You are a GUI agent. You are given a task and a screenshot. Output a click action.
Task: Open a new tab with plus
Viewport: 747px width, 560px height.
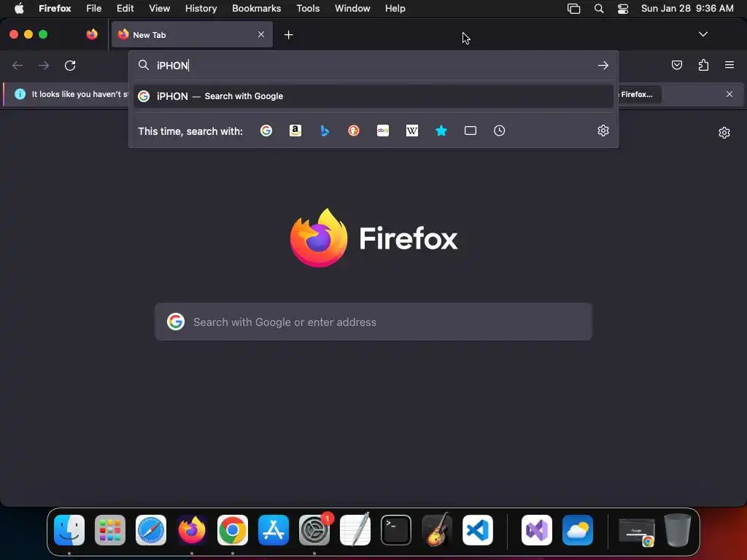tap(288, 35)
